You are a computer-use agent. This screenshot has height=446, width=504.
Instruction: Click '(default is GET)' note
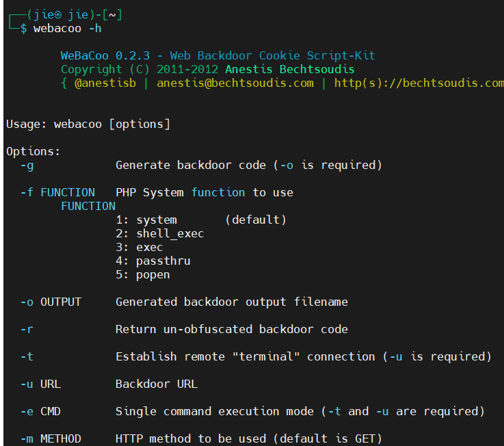point(328,438)
